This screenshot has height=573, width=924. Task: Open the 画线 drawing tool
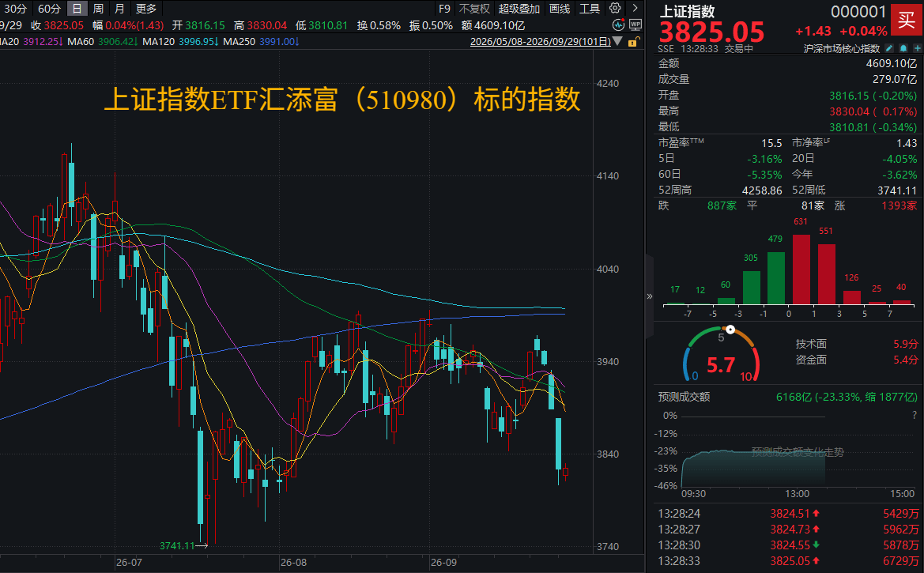pos(560,8)
